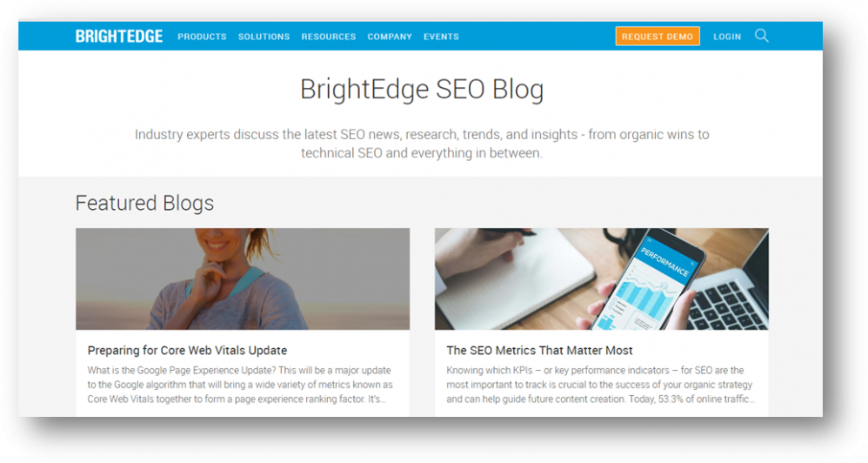Image resolution: width=868 pixels, height=463 pixels.
Task: Open The SEO Metrics That Matter Most article
Action: (x=539, y=351)
